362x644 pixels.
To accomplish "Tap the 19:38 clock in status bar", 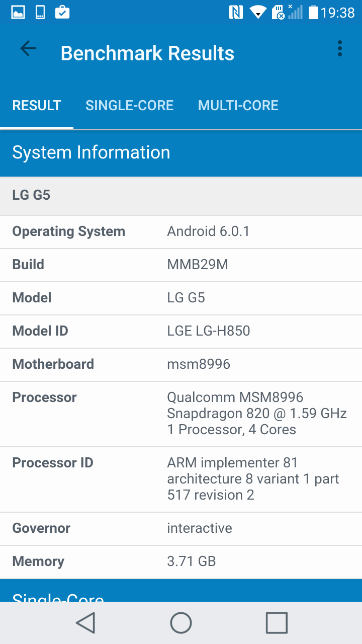I will point(338,13).
